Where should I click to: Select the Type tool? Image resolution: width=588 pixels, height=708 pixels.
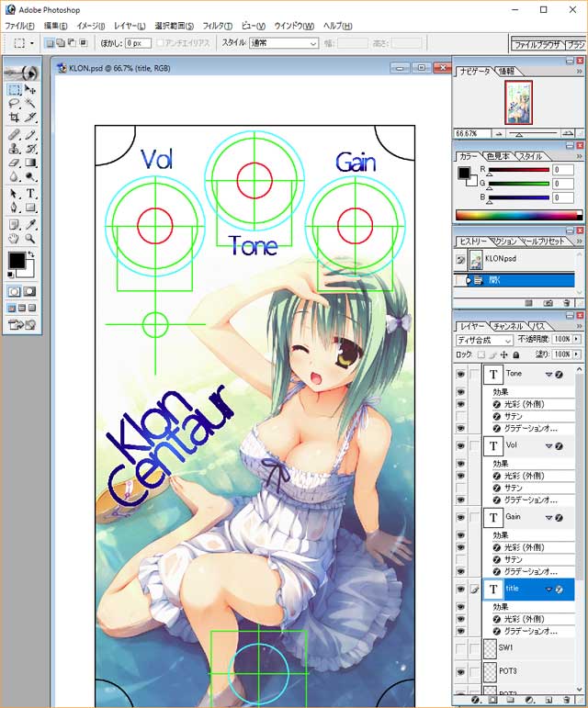click(30, 194)
